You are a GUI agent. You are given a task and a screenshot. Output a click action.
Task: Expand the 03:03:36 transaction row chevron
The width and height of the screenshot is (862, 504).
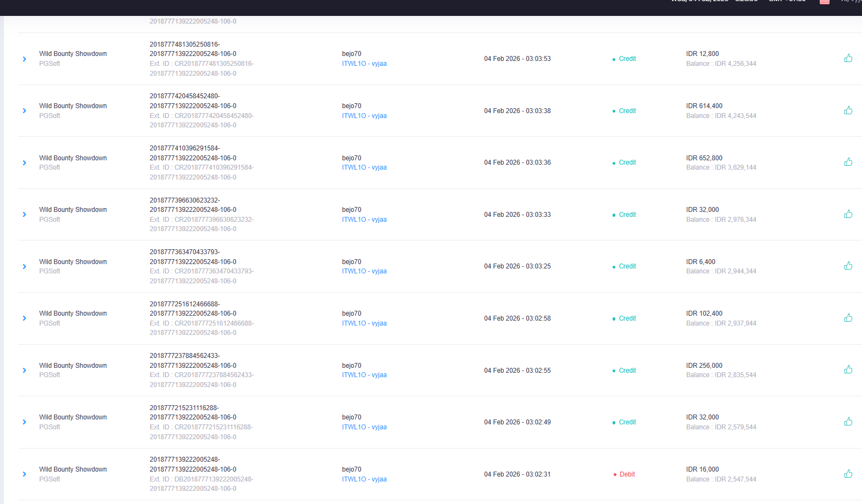click(x=24, y=163)
